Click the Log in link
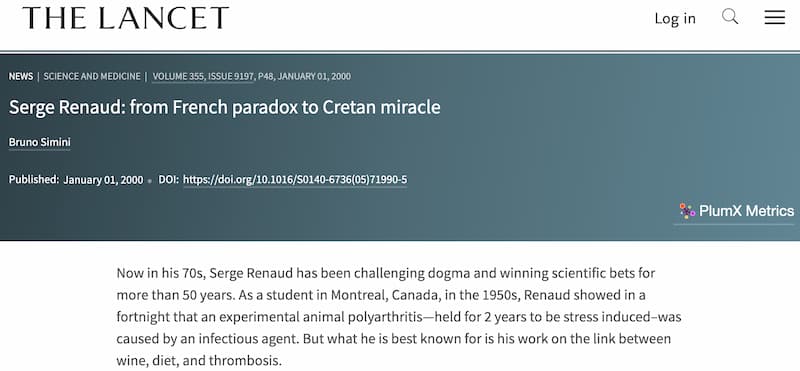 (675, 18)
